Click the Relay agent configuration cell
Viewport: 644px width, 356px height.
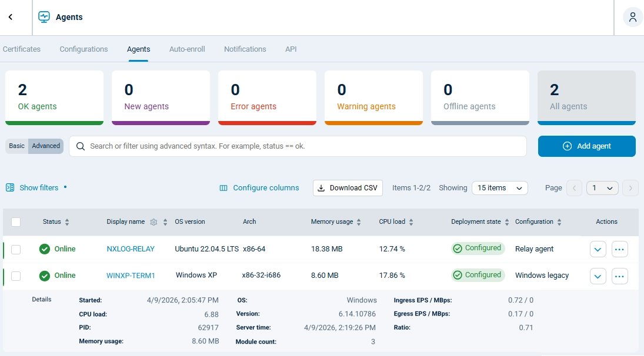tap(535, 249)
